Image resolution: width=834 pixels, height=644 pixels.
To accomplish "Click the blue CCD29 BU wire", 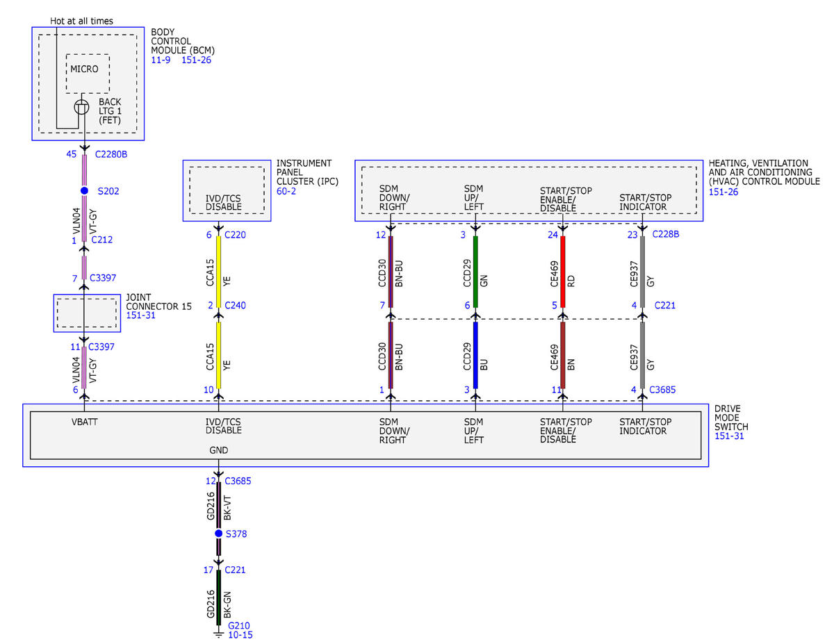I will coord(475,355).
